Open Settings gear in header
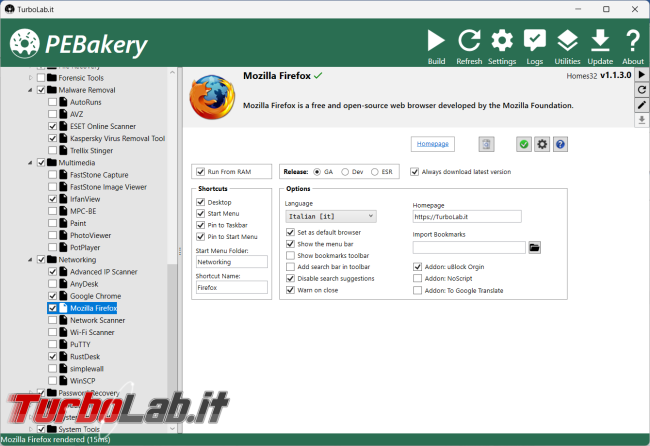The height and width of the screenshot is (446, 650). coord(502,41)
